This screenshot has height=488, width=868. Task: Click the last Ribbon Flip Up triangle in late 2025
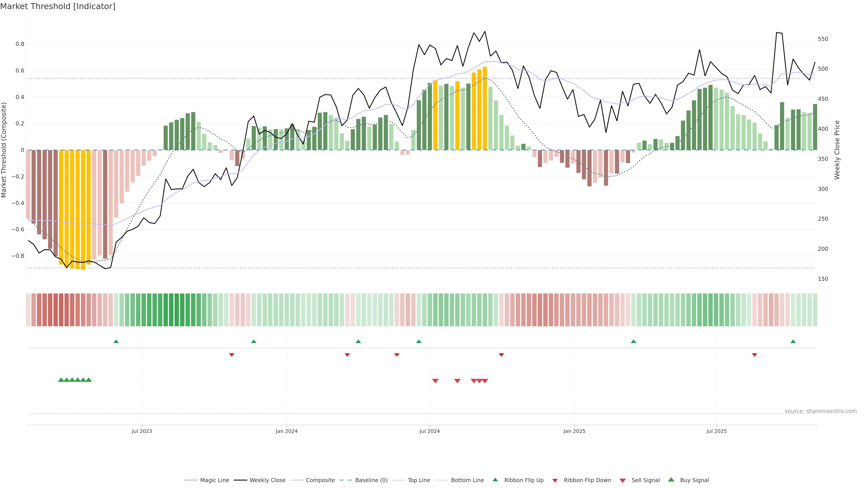[793, 342]
